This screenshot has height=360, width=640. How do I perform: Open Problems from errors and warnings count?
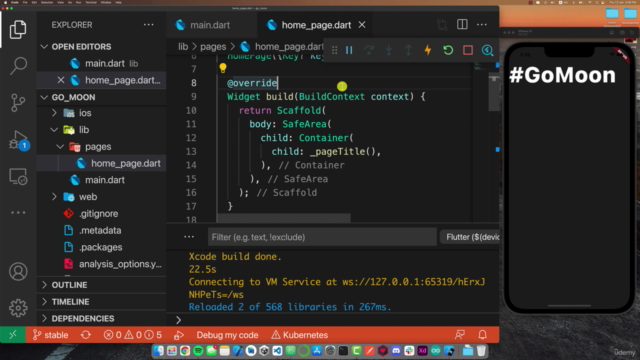[133, 335]
